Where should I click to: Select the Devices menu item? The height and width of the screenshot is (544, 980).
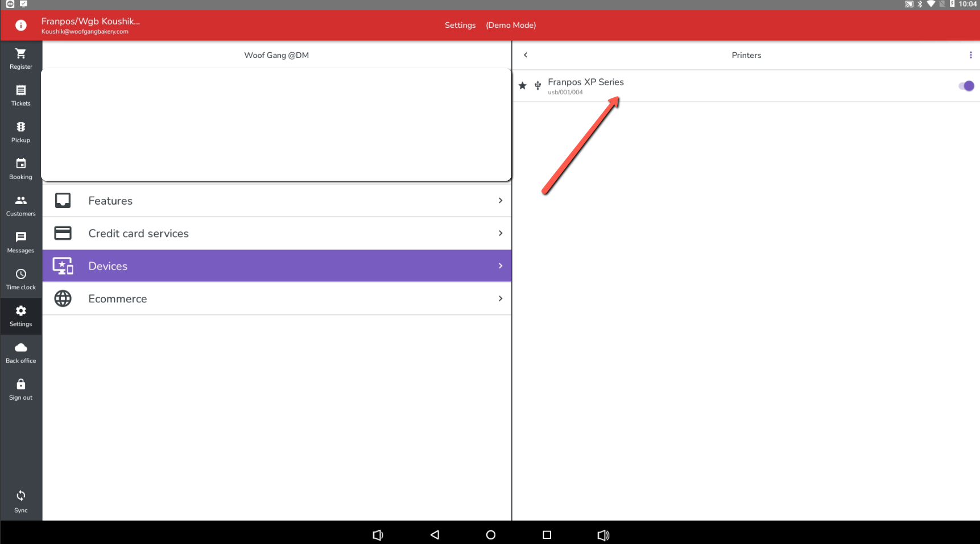pyautogui.click(x=277, y=266)
